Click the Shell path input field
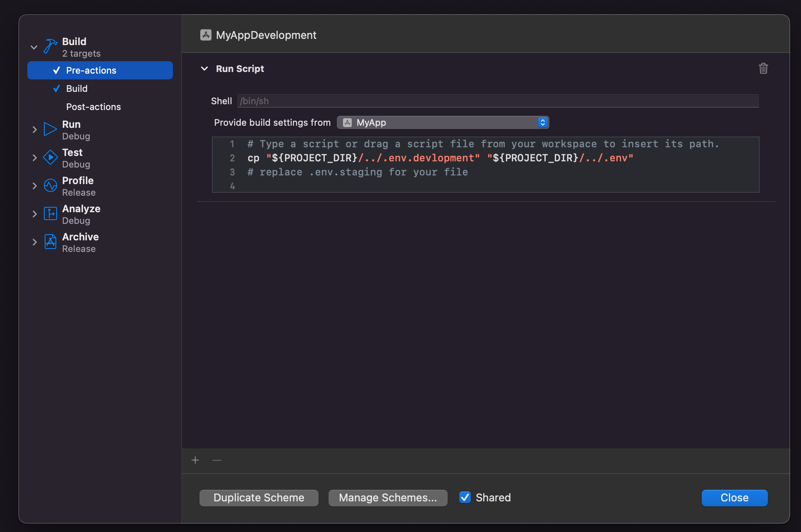The image size is (801, 532). [x=498, y=101]
